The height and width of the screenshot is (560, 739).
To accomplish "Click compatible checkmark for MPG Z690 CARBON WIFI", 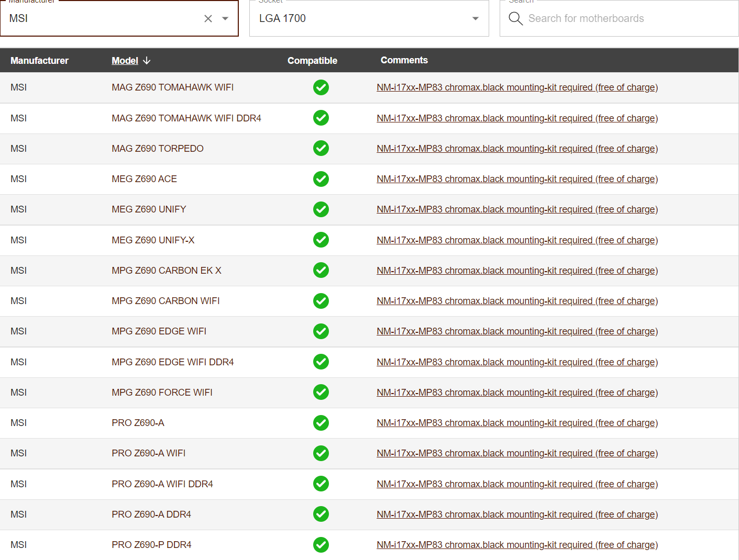I will tap(321, 301).
